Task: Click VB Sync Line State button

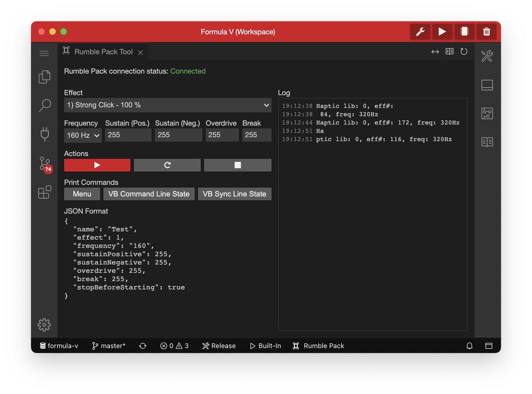Action: [235, 194]
